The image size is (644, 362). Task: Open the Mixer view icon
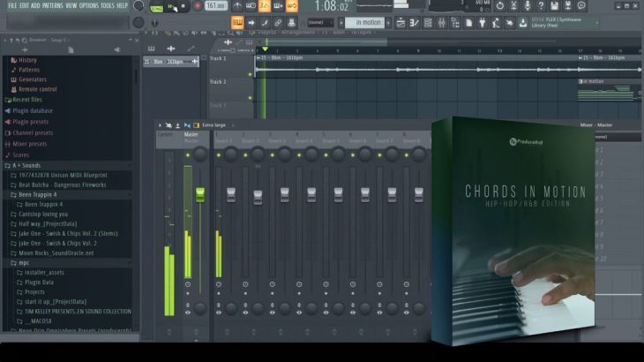coord(441,23)
